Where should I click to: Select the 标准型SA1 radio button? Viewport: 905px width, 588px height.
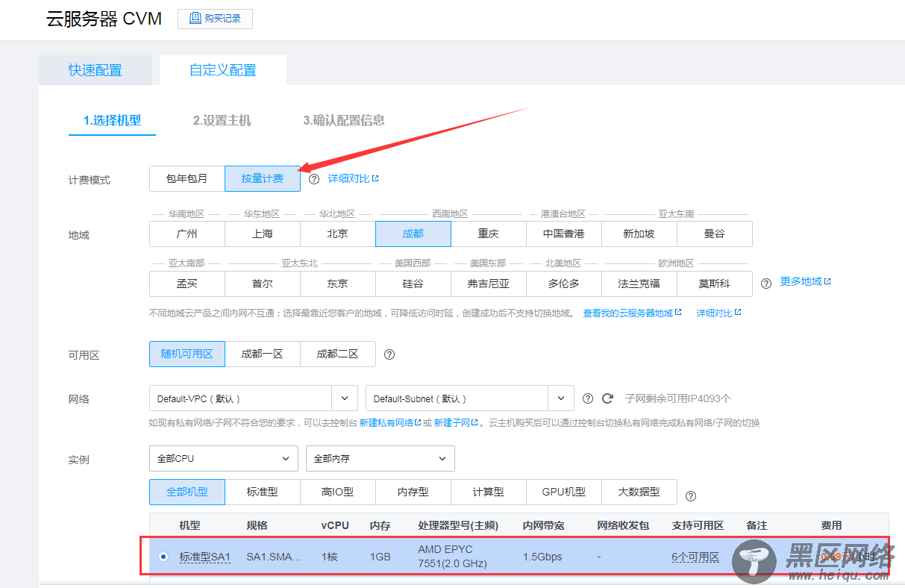(163, 557)
